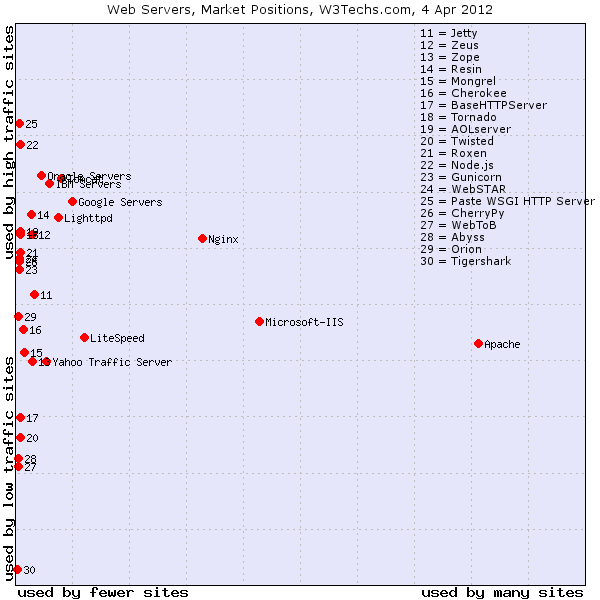This screenshot has width=600, height=600.
Task: Click the Oracle Servers label text
Action: point(89,176)
